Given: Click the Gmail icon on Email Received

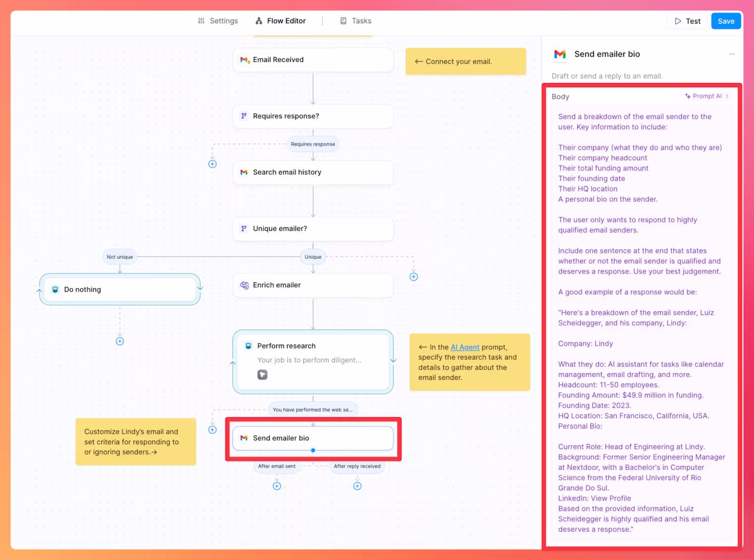Looking at the screenshot, I should (x=245, y=60).
